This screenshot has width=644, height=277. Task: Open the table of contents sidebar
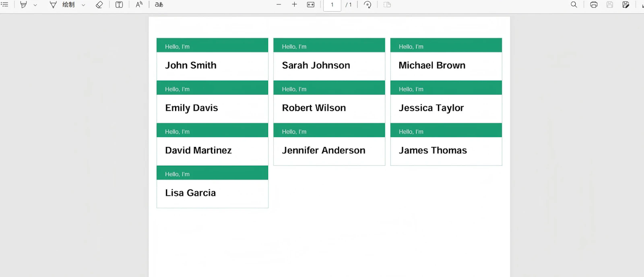click(5, 4)
